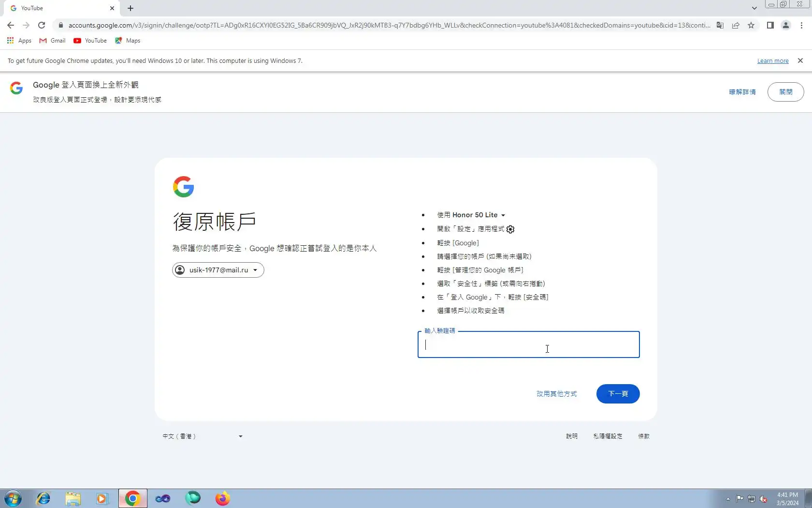Click the volume icon in the system tray
Image resolution: width=812 pixels, height=508 pixels.
click(x=763, y=499)
